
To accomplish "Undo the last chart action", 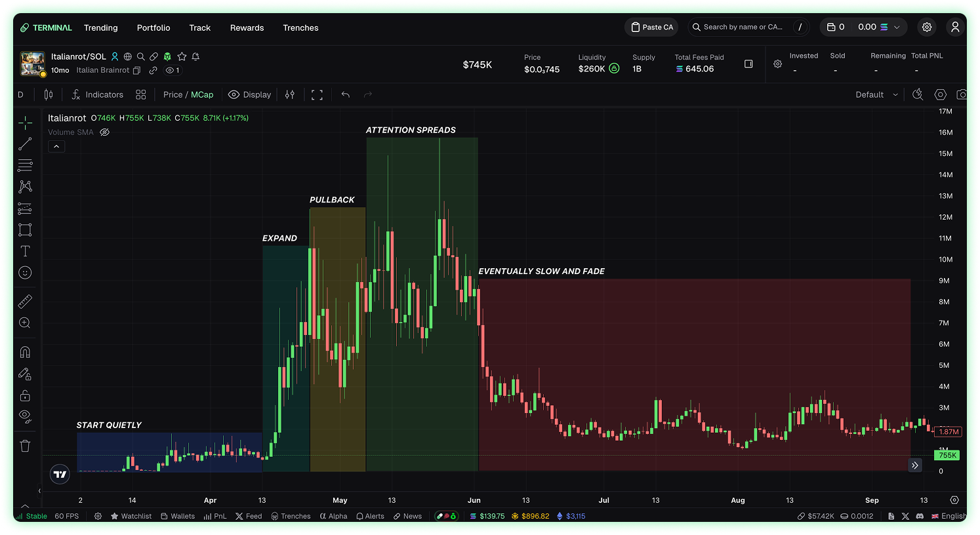I will pyautogui.click(x=346, y=95).
